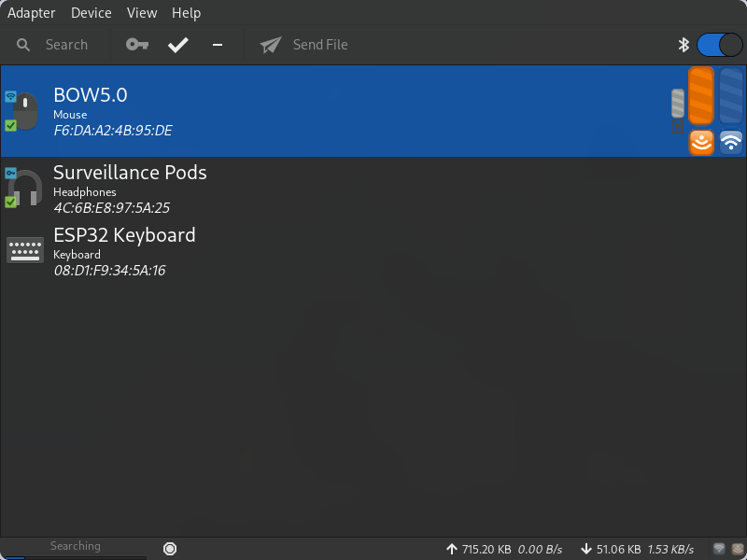Screen dimensions: 747x560
Task: Click the Search button
Action: 53,45
